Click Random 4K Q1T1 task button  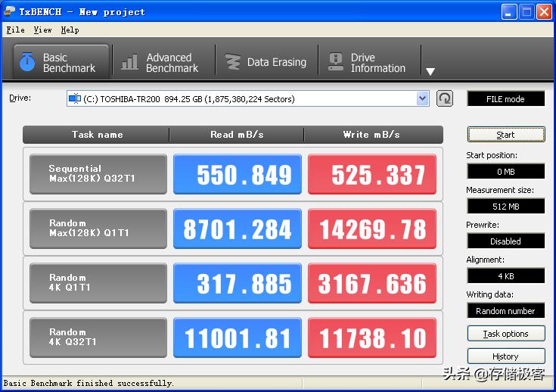pos(98,283)
